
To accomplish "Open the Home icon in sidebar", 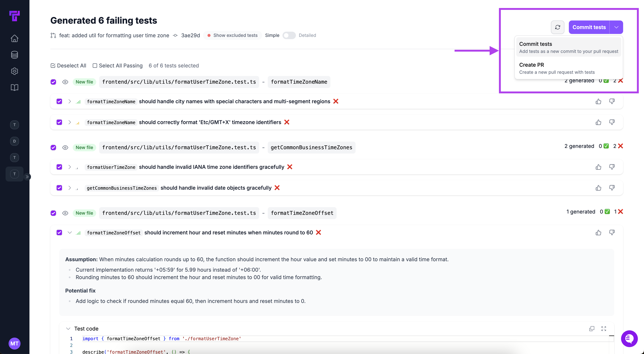I will click(15, 38).
